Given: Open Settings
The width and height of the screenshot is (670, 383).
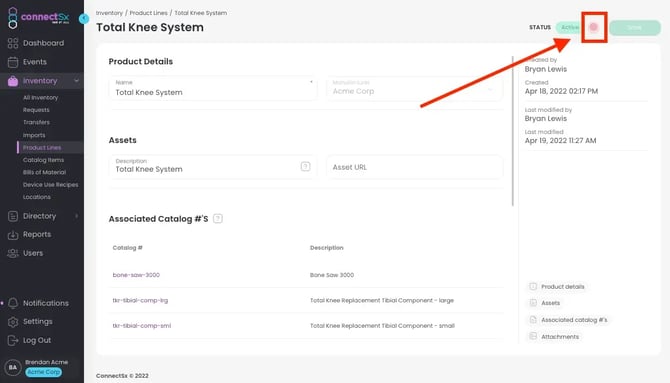Looking at the screenshot, I should point(38,321).
